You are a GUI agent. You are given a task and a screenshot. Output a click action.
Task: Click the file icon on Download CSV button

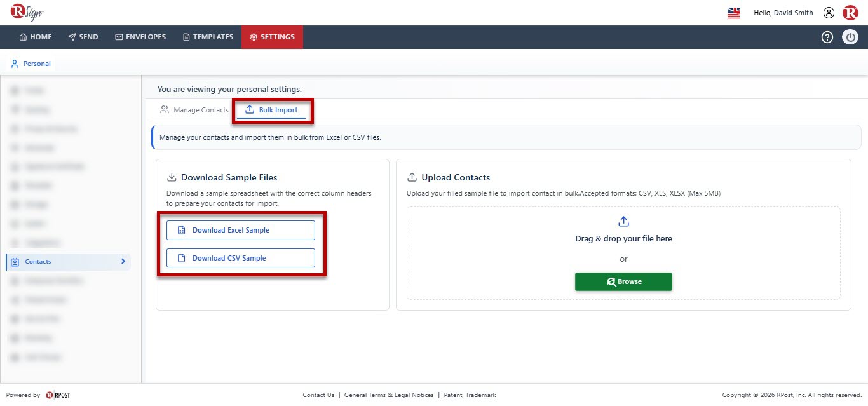tap(181, 258)
